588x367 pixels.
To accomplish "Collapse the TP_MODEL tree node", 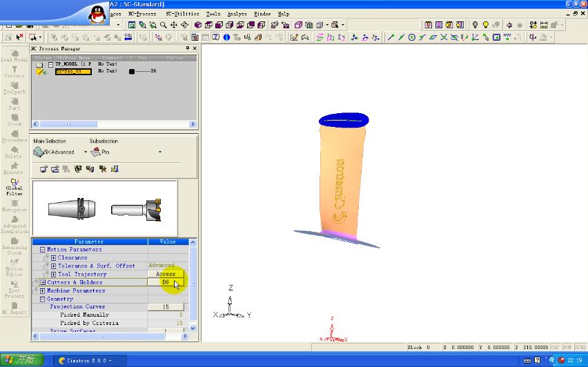I will point(50,64).
